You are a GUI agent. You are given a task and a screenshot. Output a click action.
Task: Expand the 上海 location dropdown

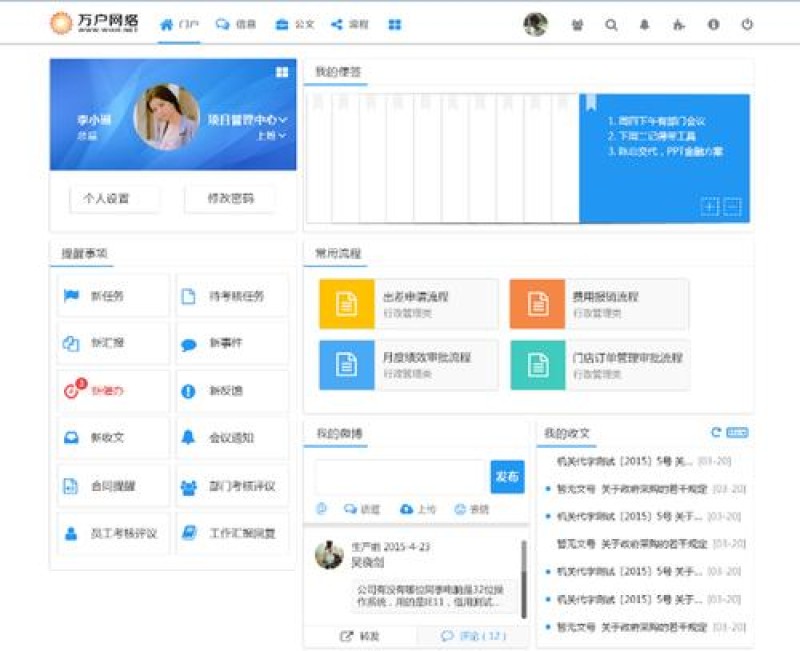271,136
